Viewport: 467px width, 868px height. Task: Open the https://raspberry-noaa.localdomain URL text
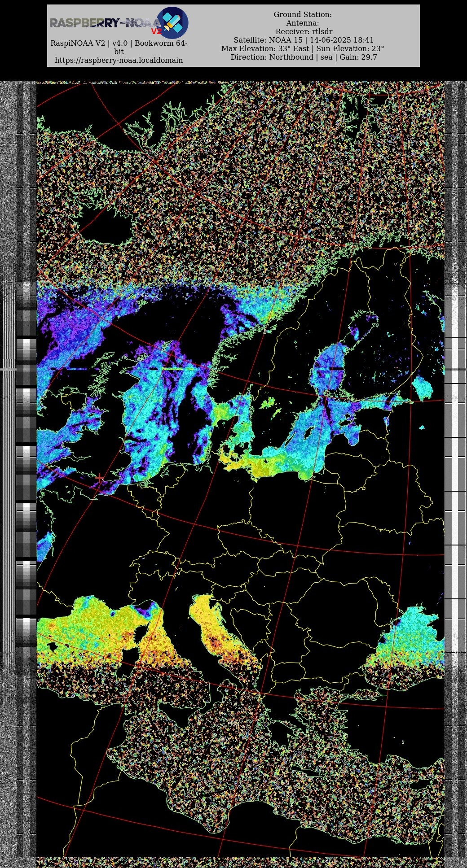tap(119, 60)
